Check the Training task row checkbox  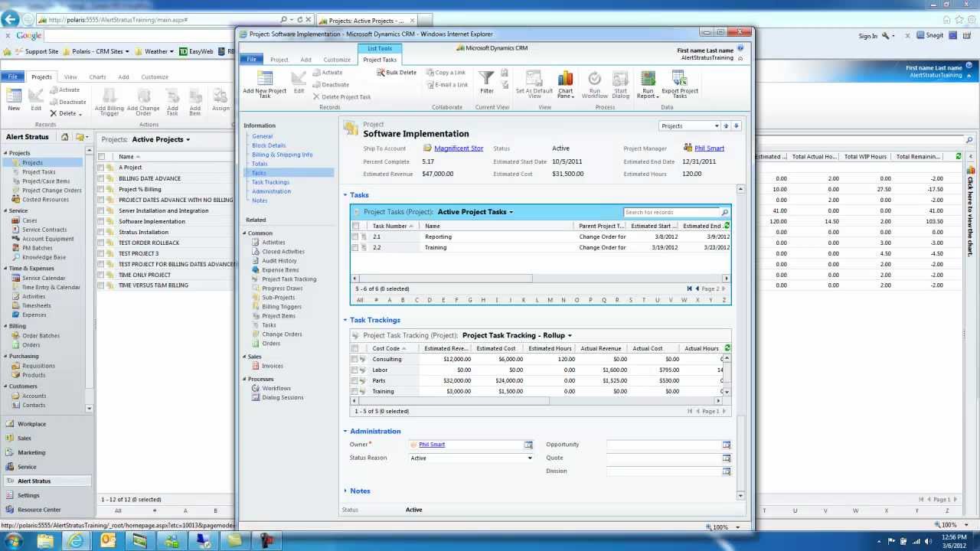(355, 247)
